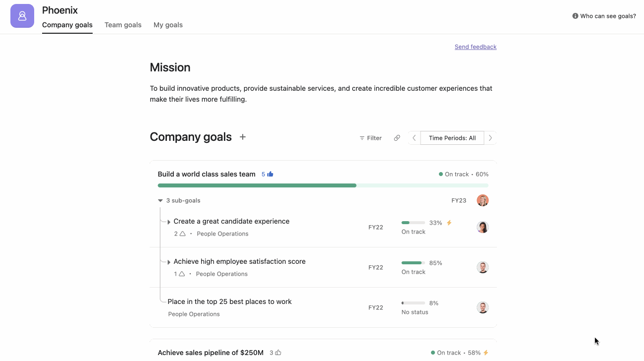644x361 pixels.
Task: Toggle thumbs up on Achieve sales pipeline goal
Action: (278, 353)
